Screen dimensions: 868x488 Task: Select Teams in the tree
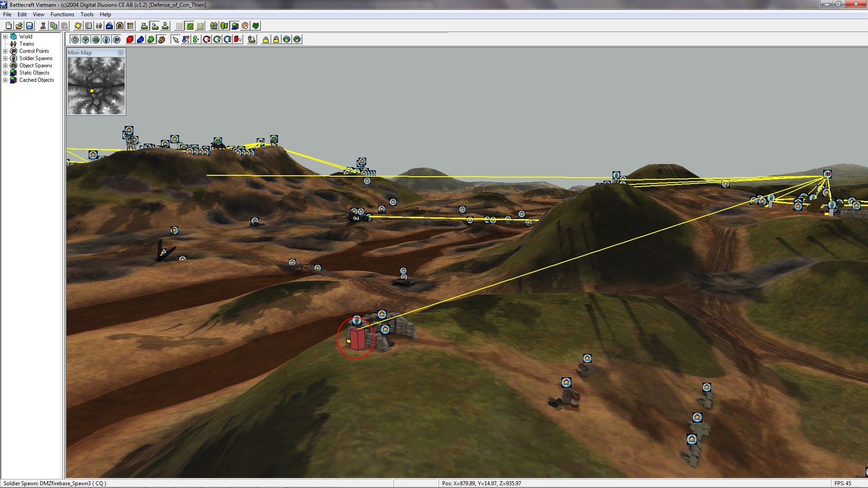click(x=27, y=44)
